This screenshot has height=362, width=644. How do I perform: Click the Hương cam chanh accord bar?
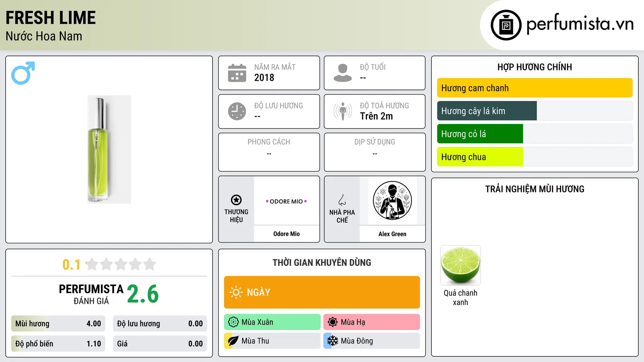[535, 88]
